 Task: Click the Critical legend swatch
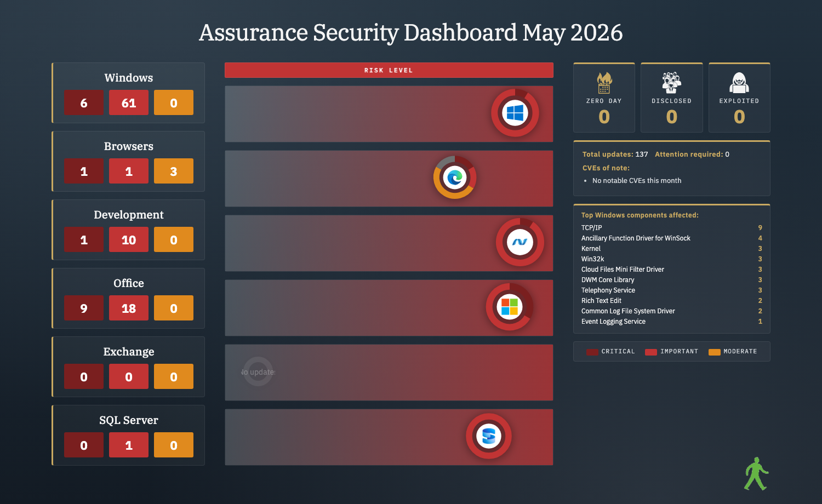592,352
